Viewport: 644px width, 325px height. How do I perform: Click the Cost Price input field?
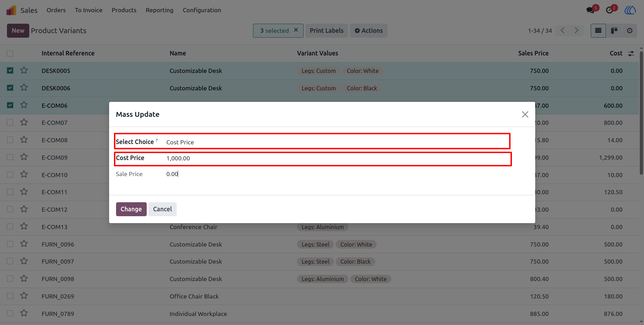coord(337,158)
